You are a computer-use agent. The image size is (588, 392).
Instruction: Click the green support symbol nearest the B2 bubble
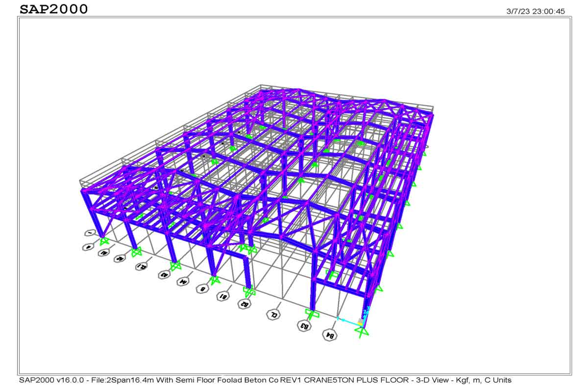[249, 292]
